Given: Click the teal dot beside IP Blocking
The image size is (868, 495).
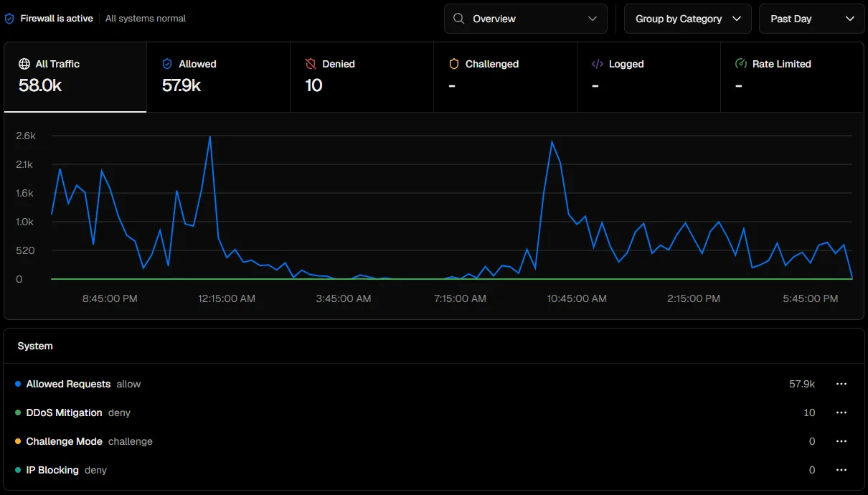Looking at the screenshot, I should click(18, 470).
